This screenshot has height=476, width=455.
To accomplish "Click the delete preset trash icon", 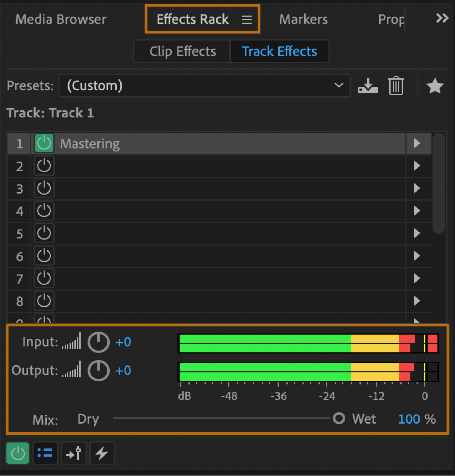I will click(x=396, y=86).
